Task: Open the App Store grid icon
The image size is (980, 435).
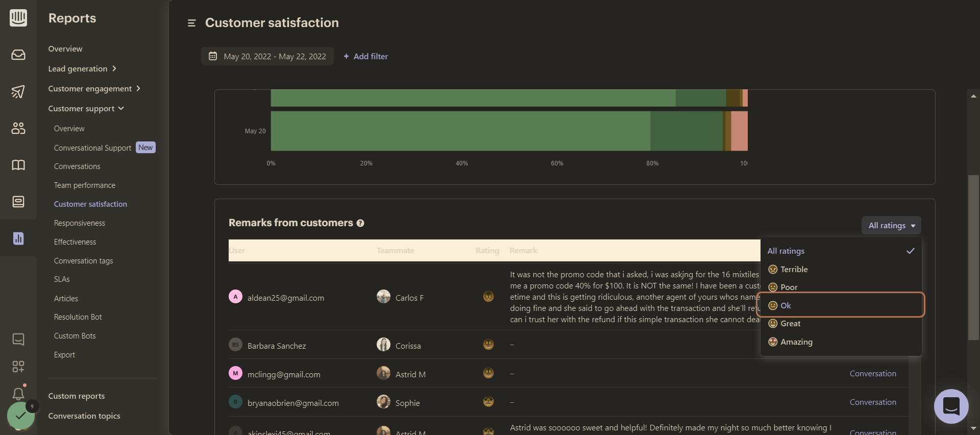Action: click(x=18, y=367)
